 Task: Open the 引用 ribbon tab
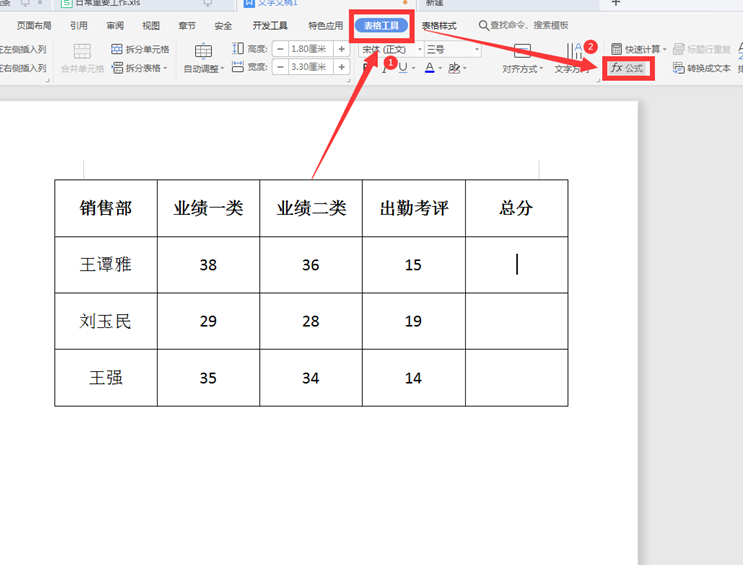point(79,26)
